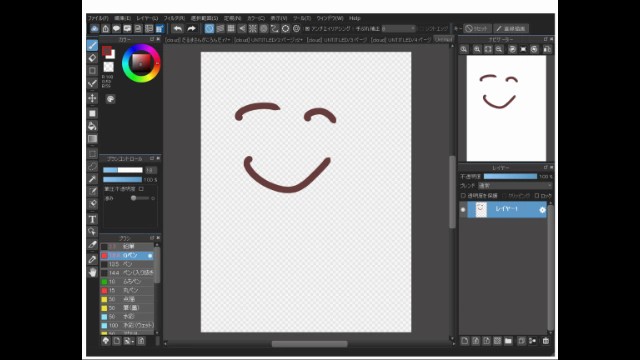The image size is (640, 360).
Task: Open Gペン brush settings gear
Action: (x=150, y=256)
